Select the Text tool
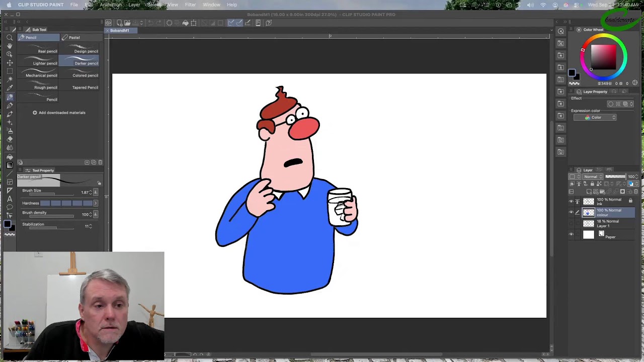The height and width of the screenshot is (362, 644). click(x=10, y=199)
